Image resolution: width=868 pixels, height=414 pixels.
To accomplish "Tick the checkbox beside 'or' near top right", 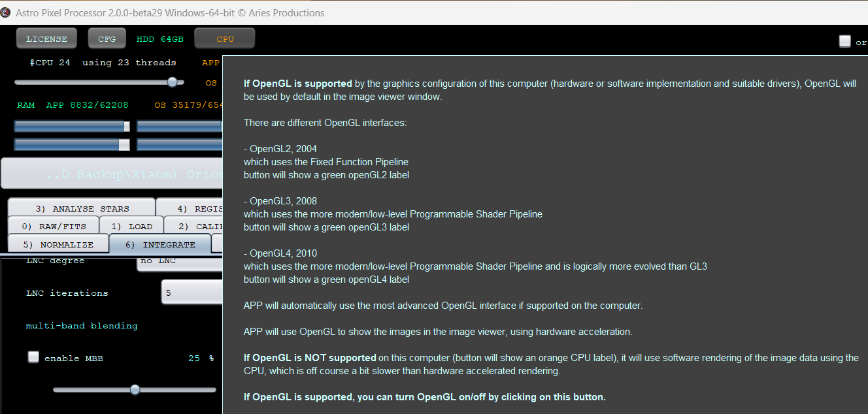I will click(844, 41).
